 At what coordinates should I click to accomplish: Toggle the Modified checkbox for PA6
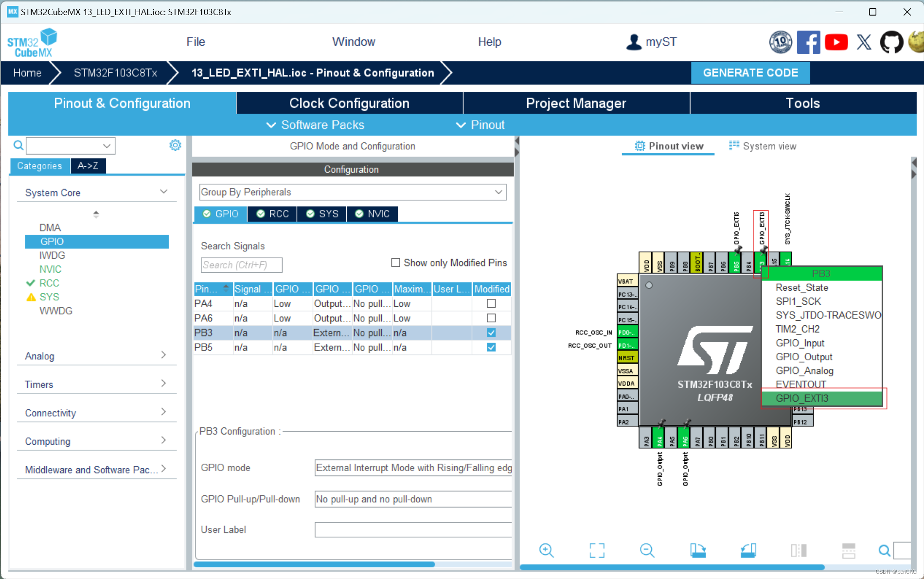(x=491, y=318)
